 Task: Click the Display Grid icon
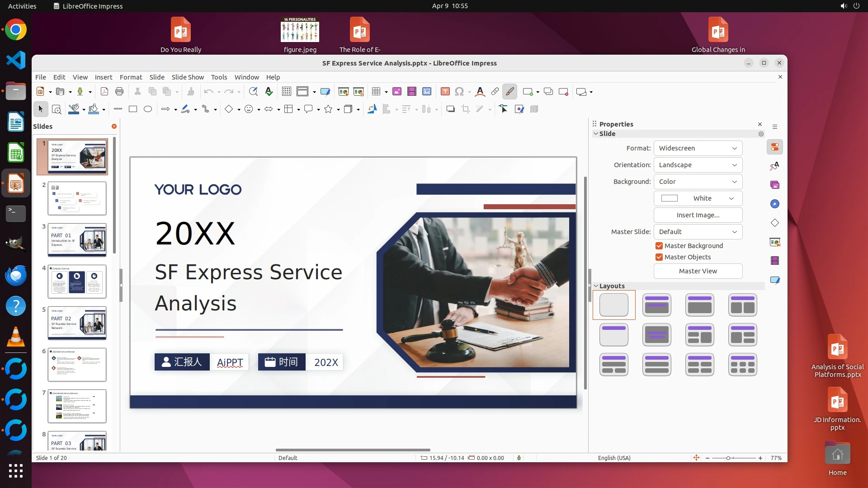click(x=286, y=92)
